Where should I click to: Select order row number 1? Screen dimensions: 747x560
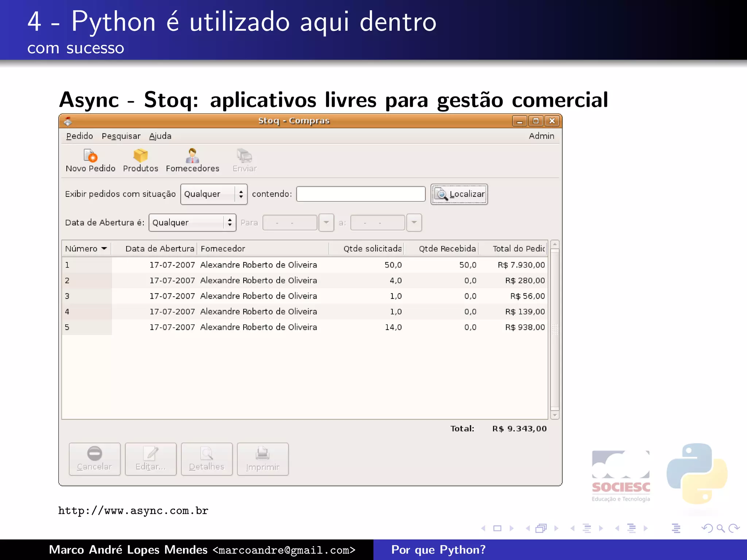pos(305,265)
